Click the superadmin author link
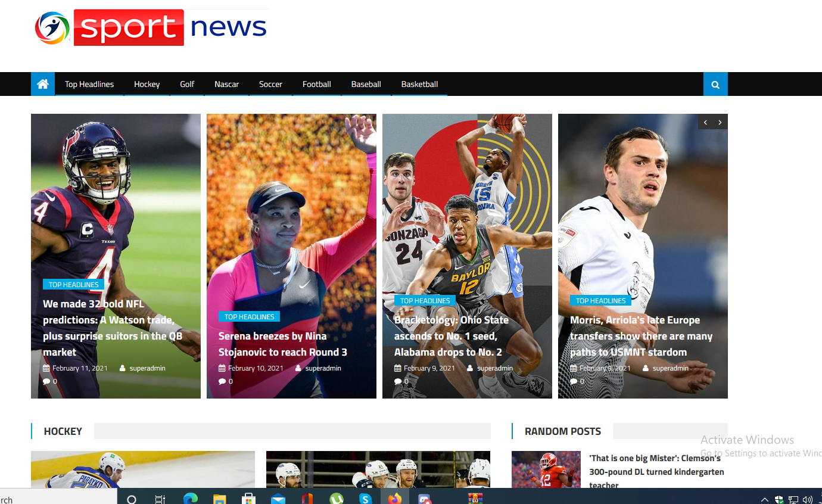 [147, 368]
